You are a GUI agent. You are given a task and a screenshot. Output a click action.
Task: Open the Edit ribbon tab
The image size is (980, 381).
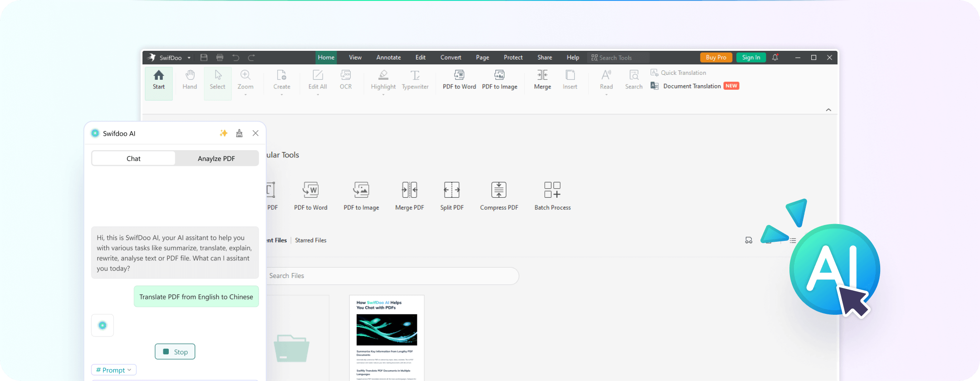tap(421, 58)
